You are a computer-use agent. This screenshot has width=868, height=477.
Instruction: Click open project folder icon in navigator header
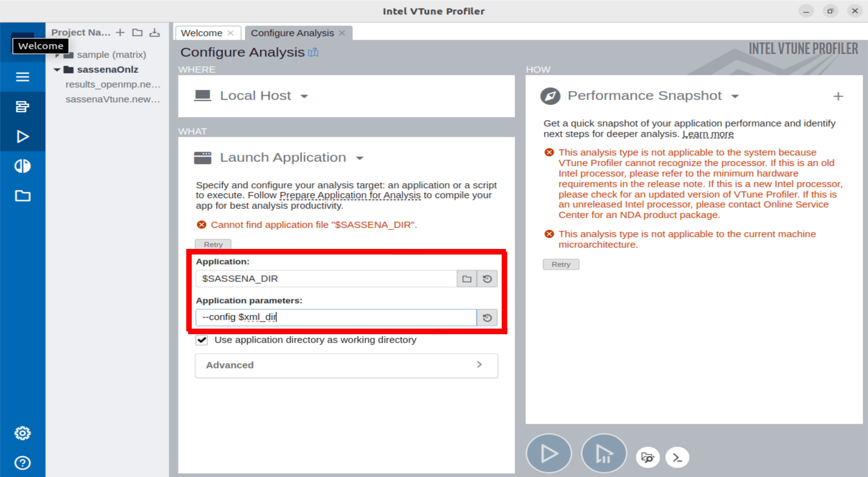click(x=137, y=33)
